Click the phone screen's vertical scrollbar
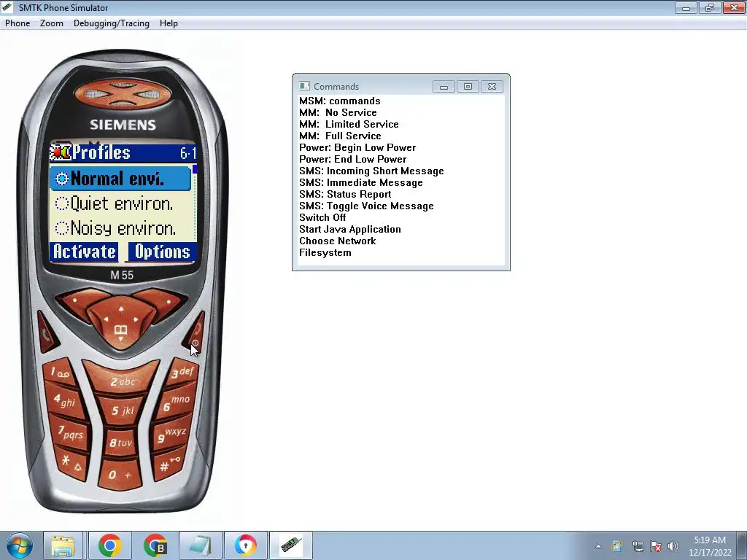 pos(194,202)
